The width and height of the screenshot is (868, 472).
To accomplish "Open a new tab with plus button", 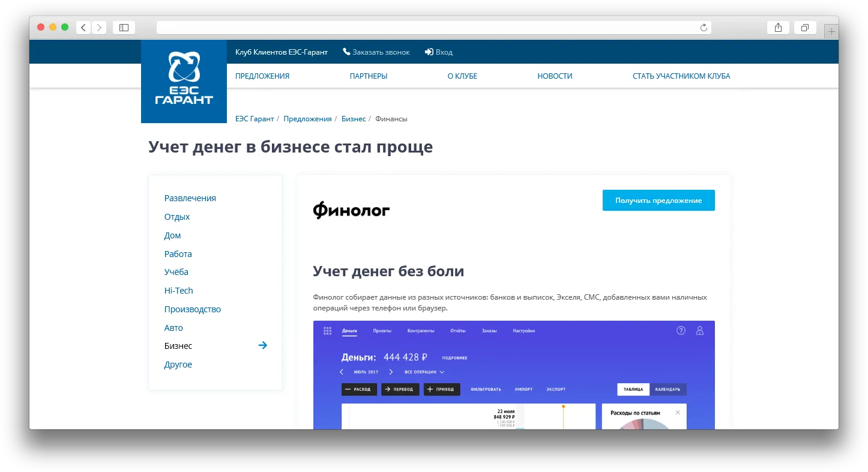I will click(831, 31).
